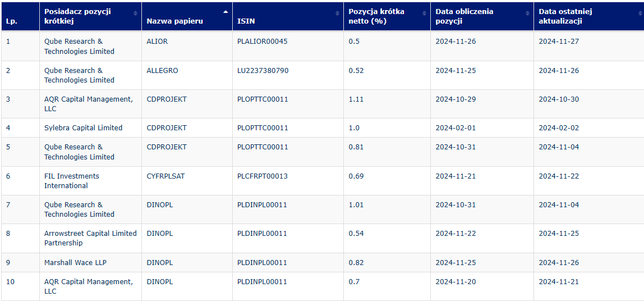This screenshot has width=644, height=301.
Task: Click net short value 0.69
Action: tap(356, 176)
